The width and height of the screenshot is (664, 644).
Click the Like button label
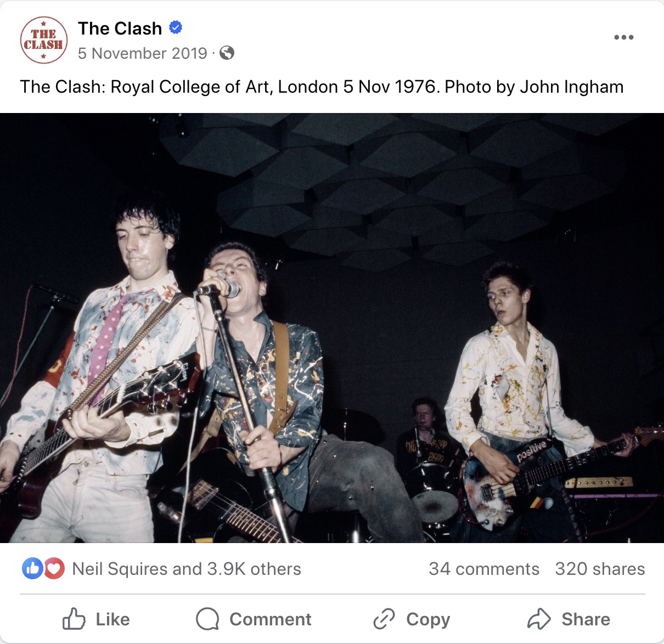(x=113, y=619)
